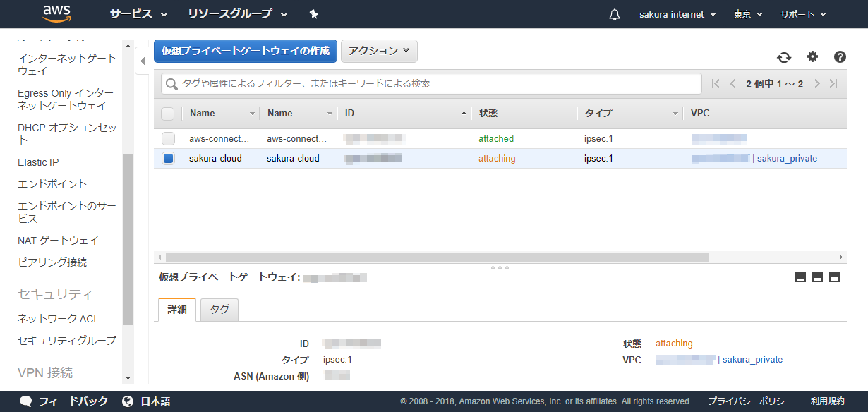The image size is (868, 412).
Task: Click the AWS logo home icon
Action: point(57,13)
